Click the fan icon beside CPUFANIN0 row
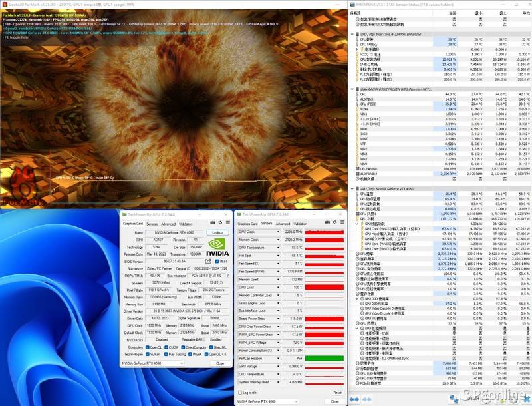The image size is (532, 406). point(358,168)
